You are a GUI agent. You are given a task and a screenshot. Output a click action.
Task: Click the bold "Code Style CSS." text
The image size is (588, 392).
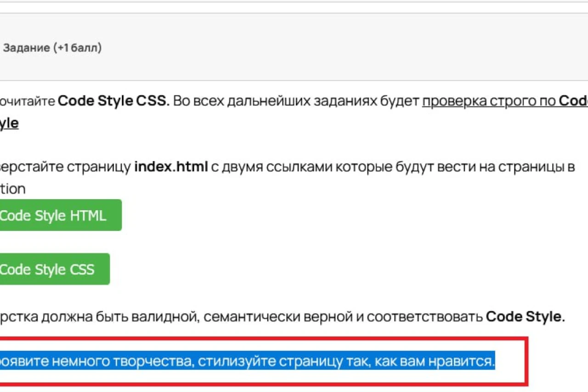coord(113,101)
